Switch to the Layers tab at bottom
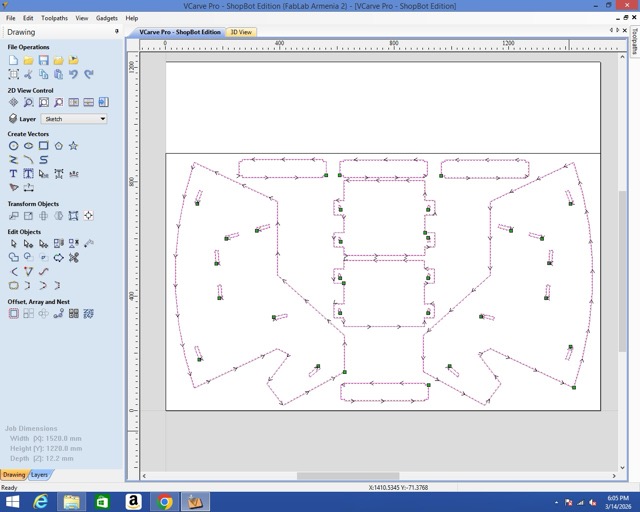 point(39,475)
